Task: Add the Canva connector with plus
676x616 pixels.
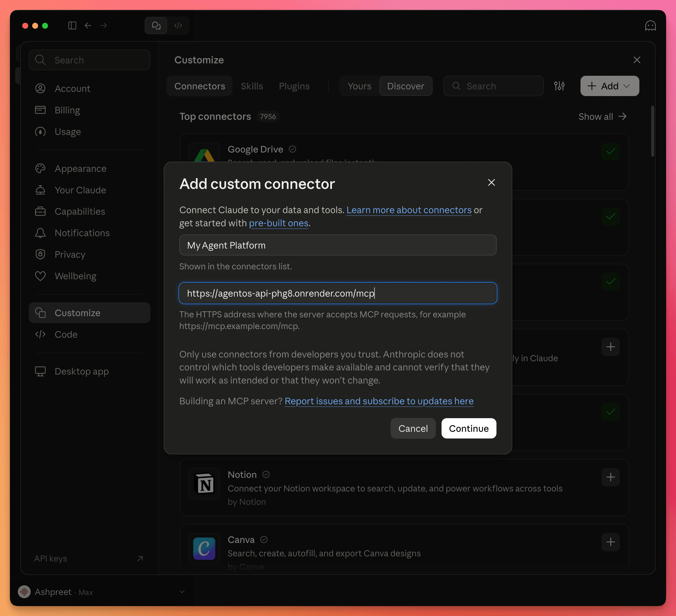Action: pos(611,542)
